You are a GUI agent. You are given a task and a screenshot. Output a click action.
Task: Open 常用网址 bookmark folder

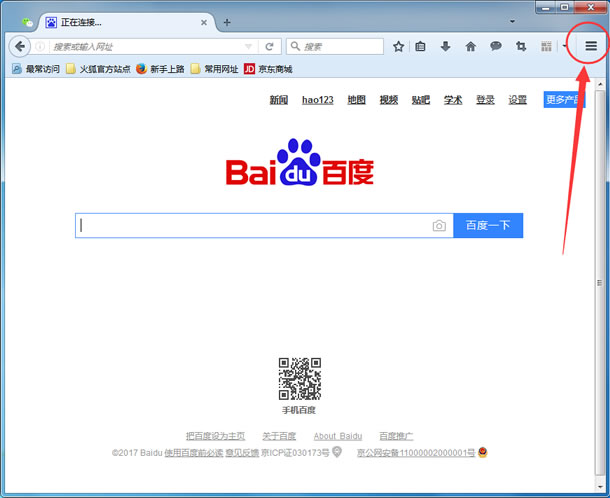coord(214,69)
